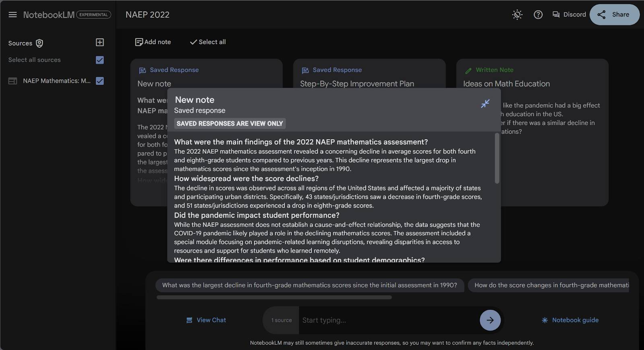644x350 pixels.
Task: Switch to View Chat
Action: (x=206, y=320)
